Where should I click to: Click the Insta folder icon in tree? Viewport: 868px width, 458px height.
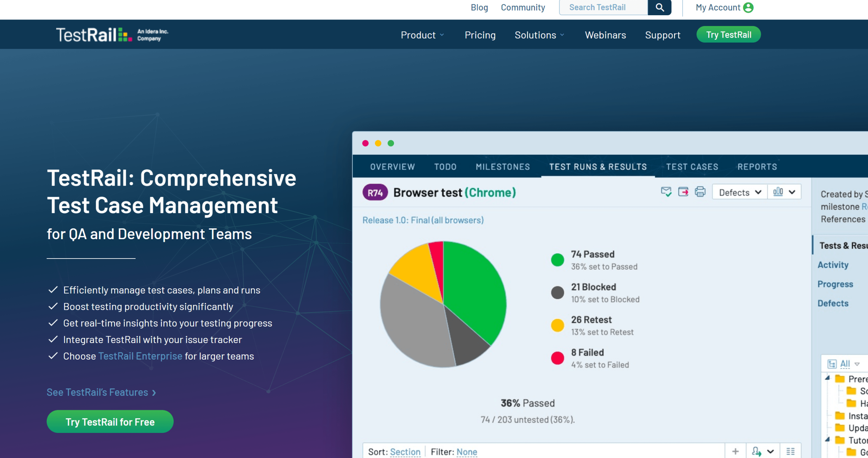tap(840, 416)
